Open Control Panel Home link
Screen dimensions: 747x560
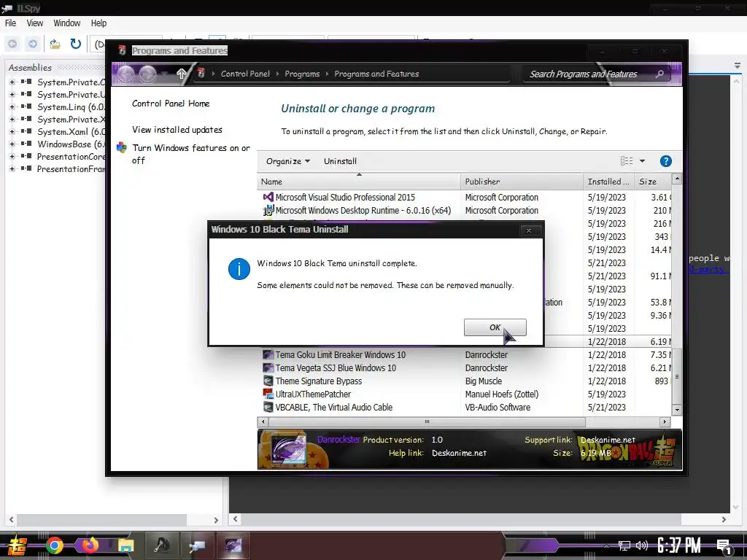coord(171,104)
